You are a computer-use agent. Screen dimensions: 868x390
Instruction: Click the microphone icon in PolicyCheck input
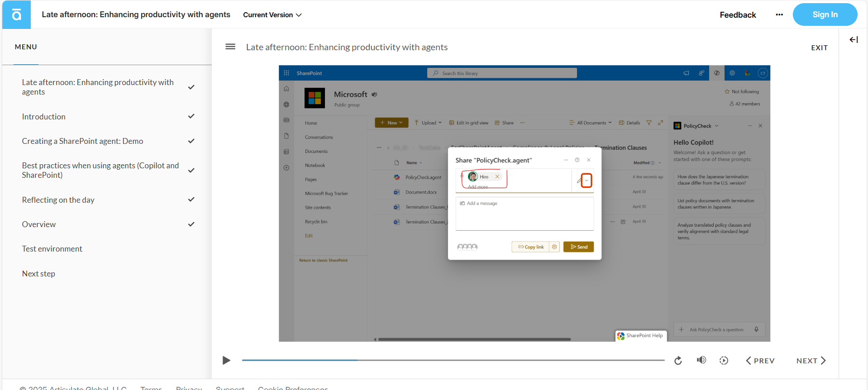(756, 329)
